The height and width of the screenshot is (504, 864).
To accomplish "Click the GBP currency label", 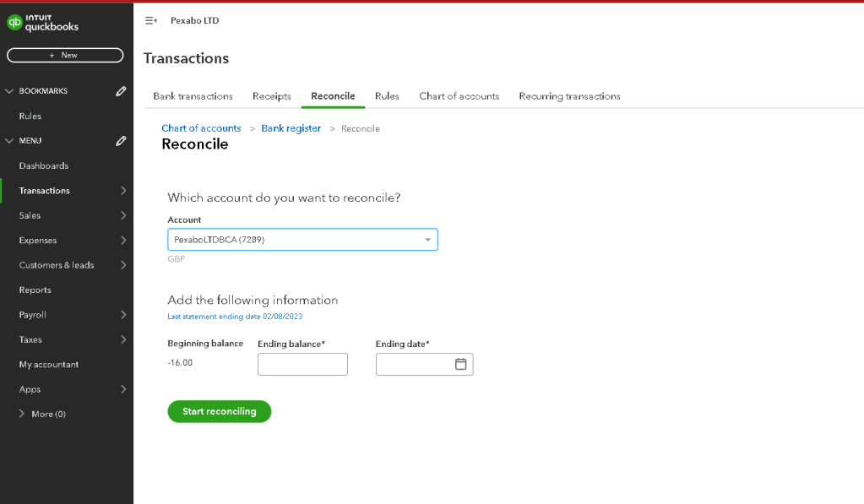I will 177,259.
